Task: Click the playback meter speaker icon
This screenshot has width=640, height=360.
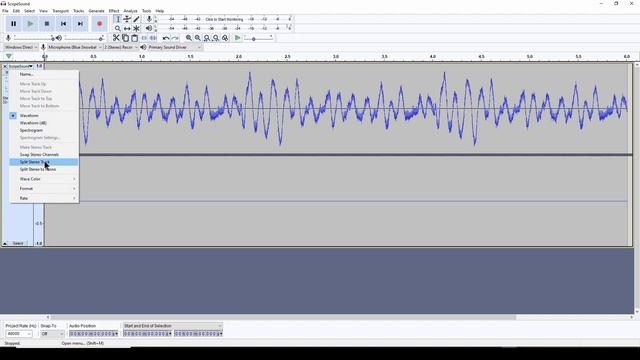Action: pos(149,28)
